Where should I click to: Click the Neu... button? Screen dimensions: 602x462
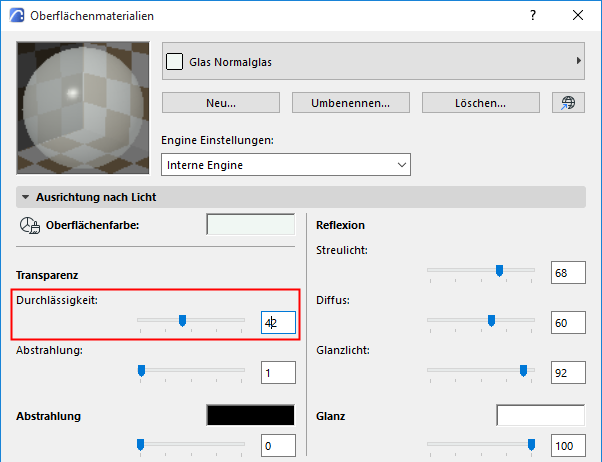tap(221, 103)
